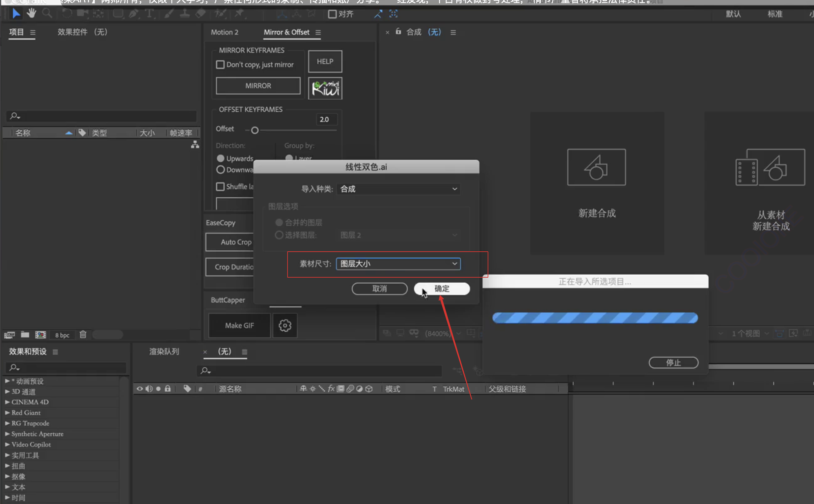The height and width of the screenshot is (504, 814).
Task: Select the Downwards direction radio button
Action: coord(220,170)
